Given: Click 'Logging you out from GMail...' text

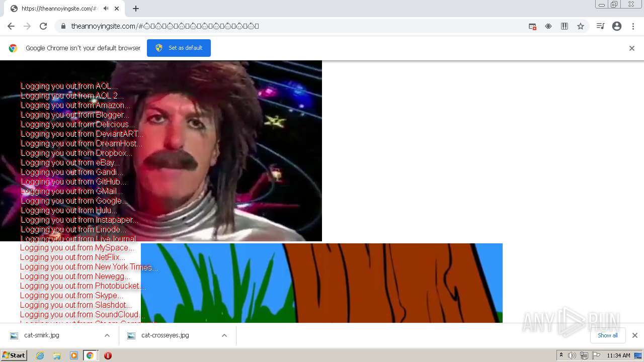Looking at the screenshot, I should [71, 191].
